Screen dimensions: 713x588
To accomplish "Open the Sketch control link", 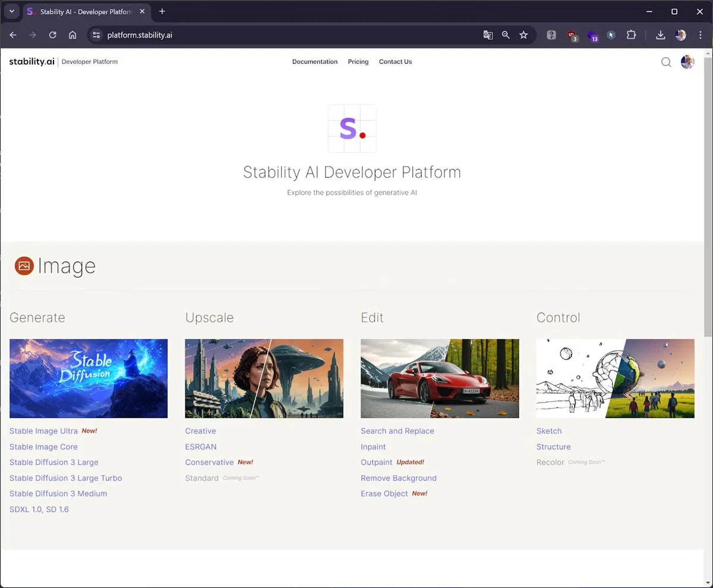I will [549, 431].
